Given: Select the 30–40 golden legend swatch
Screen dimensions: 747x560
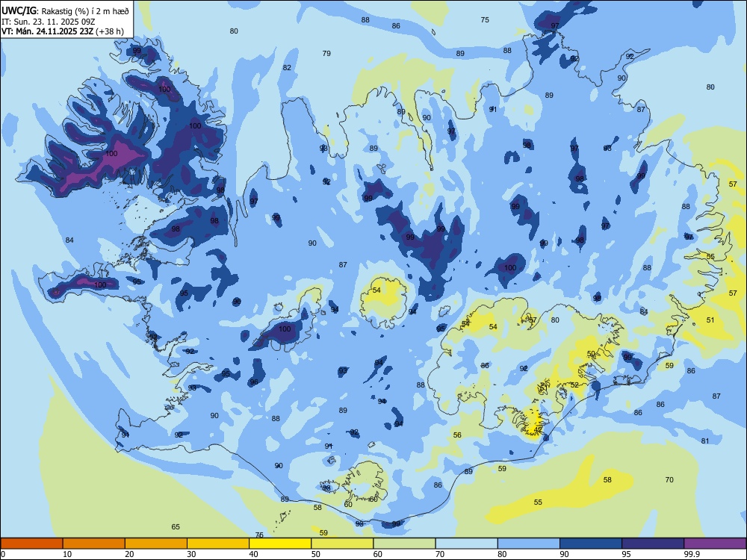Looking at the screenshot, I should point(218,544).
